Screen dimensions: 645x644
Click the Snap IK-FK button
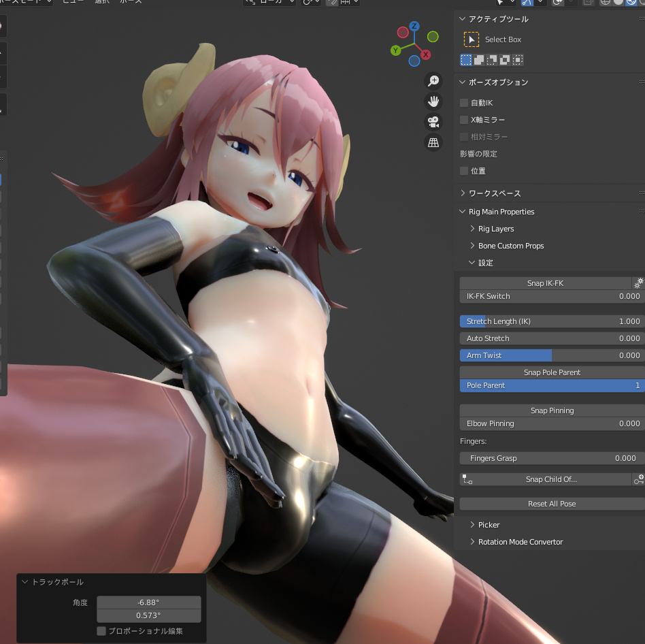[546, 283]
